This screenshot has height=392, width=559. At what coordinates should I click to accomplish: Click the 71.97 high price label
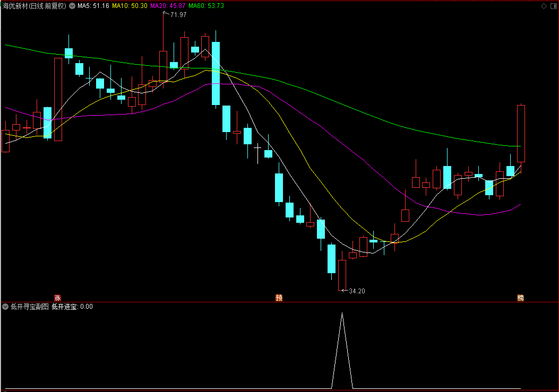(178, 15)
